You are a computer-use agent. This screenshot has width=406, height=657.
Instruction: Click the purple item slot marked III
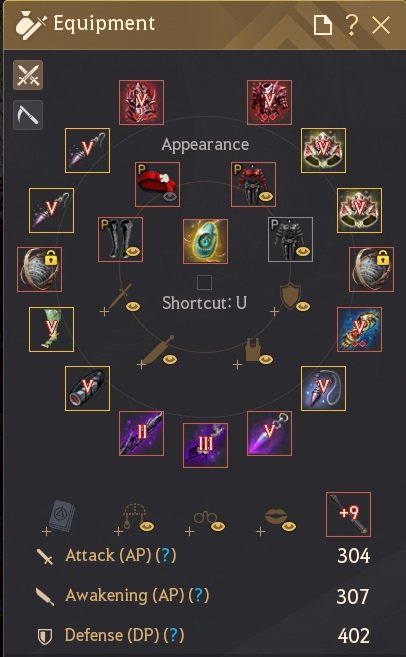[205, 445]
